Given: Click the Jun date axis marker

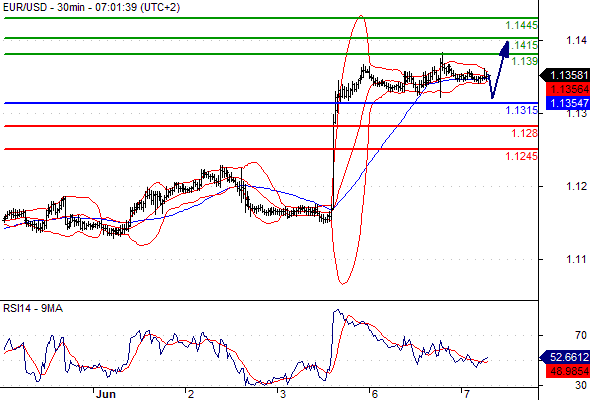Looking at the screenshot, I should click(105, 394).
